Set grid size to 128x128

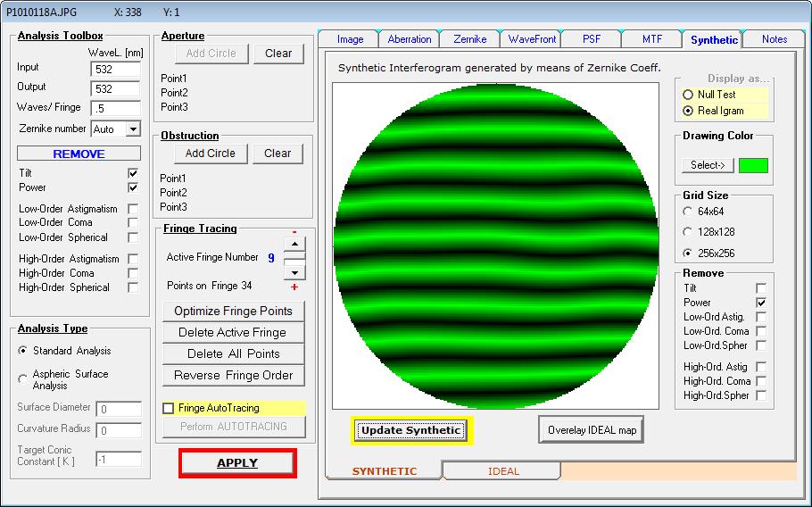click(x=688, y=232)
